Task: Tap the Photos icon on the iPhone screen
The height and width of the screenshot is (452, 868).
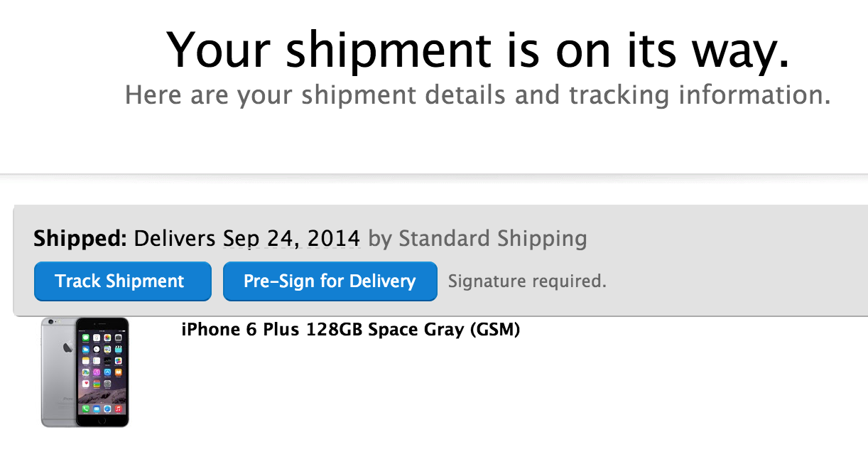Action: pyautogui.click(x=107, y=338)
